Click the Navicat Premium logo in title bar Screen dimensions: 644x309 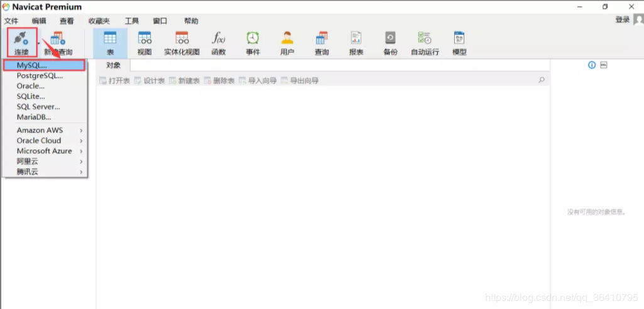coord(6,7)
